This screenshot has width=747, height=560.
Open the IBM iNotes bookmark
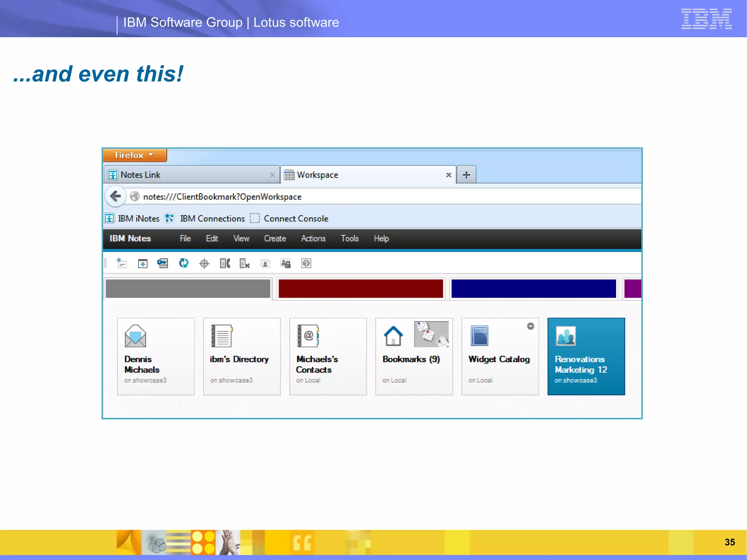pyautogui.click(x=132, y=219)
